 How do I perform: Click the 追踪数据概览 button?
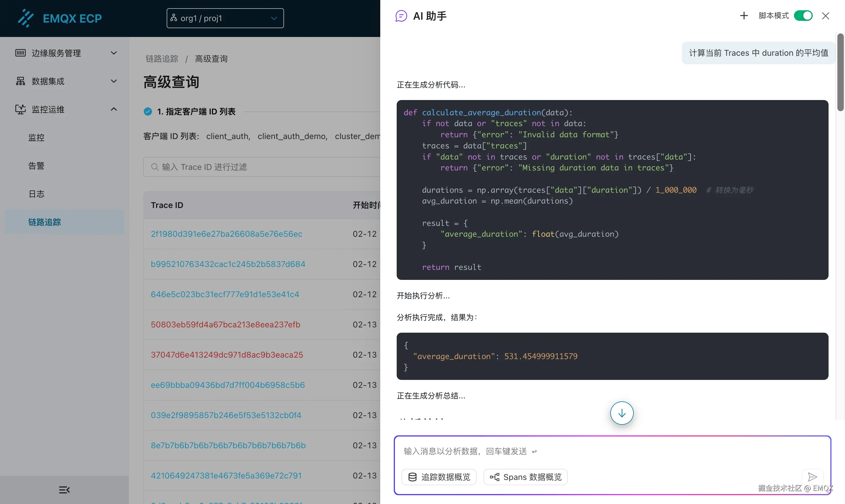pyautogui.click(x=439, y=477)
